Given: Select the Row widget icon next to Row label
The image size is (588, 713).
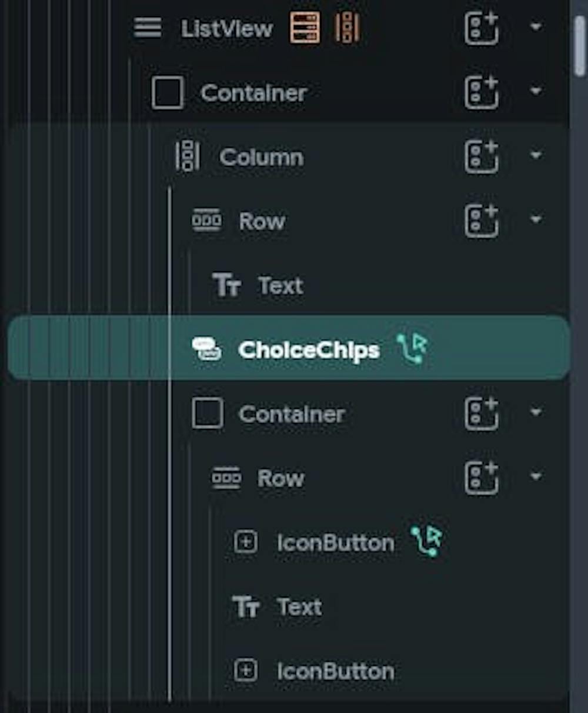Looking at the screenshot, I should pos(207,221).
